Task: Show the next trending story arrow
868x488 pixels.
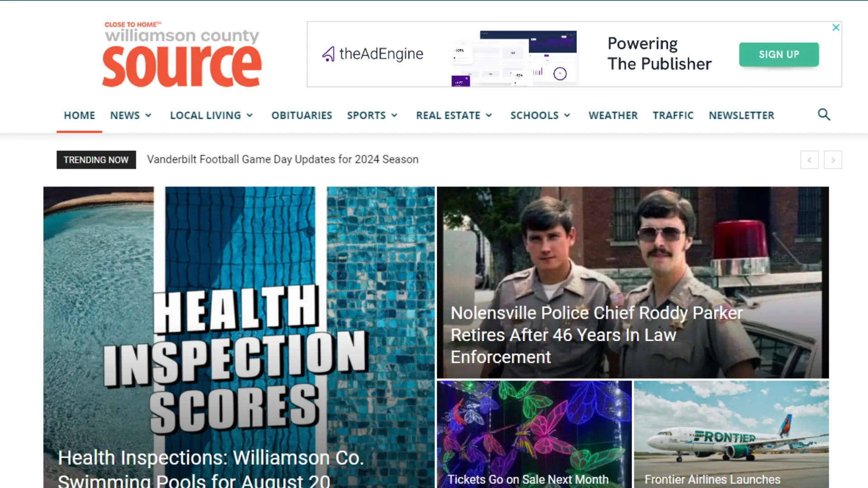Action: click(833, 160)
